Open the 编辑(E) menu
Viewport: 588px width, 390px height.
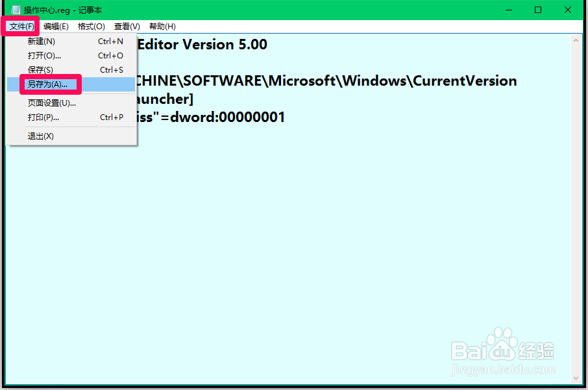[56, 27]
